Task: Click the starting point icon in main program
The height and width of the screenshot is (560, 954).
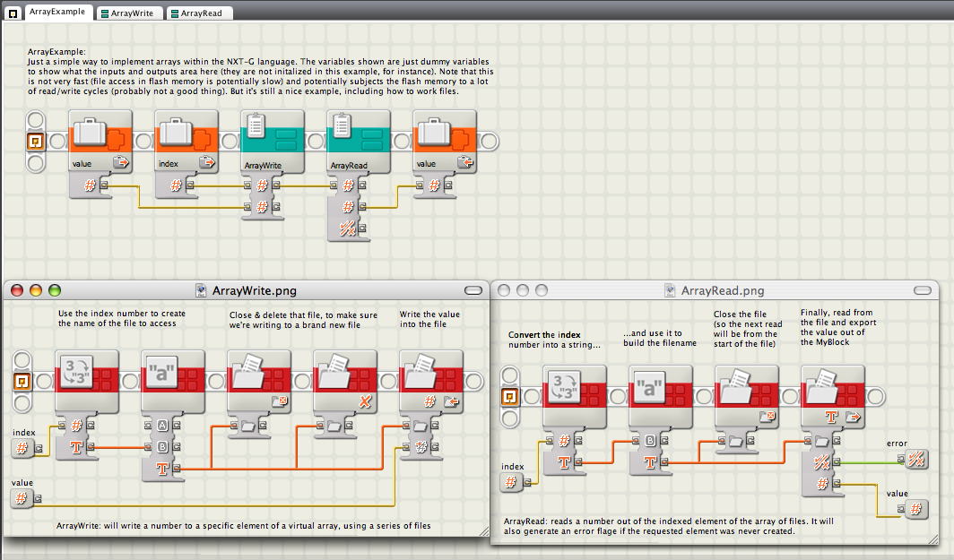Action: 35,142
